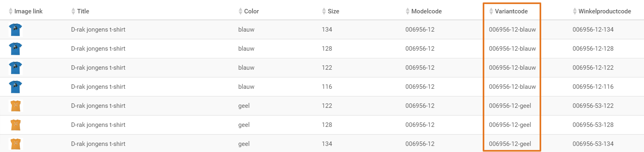Viewport: 644px width, 152px height.
Task: Open yellow t-shirt image in the last row
Action: 15,144
